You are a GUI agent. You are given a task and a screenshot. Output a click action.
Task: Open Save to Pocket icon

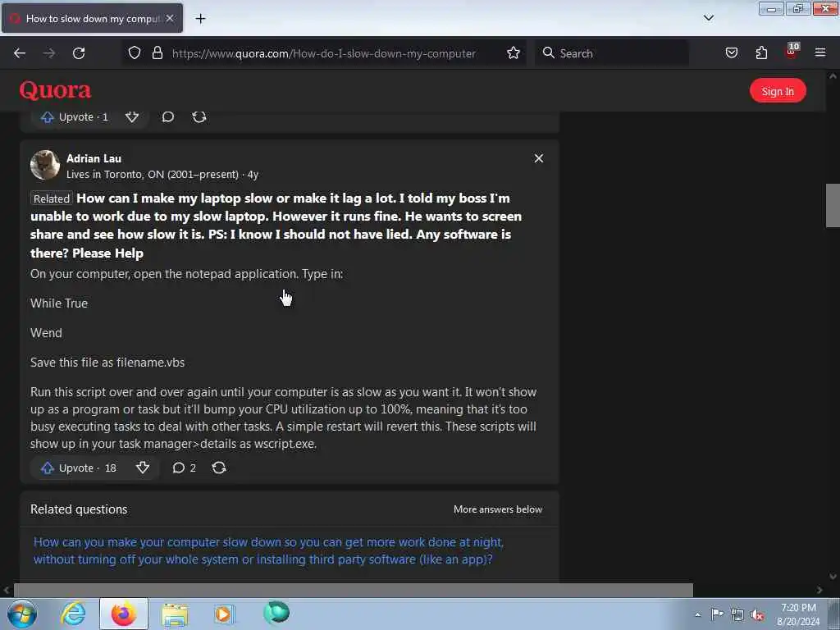pyautogui.click(x=731, y=53)
